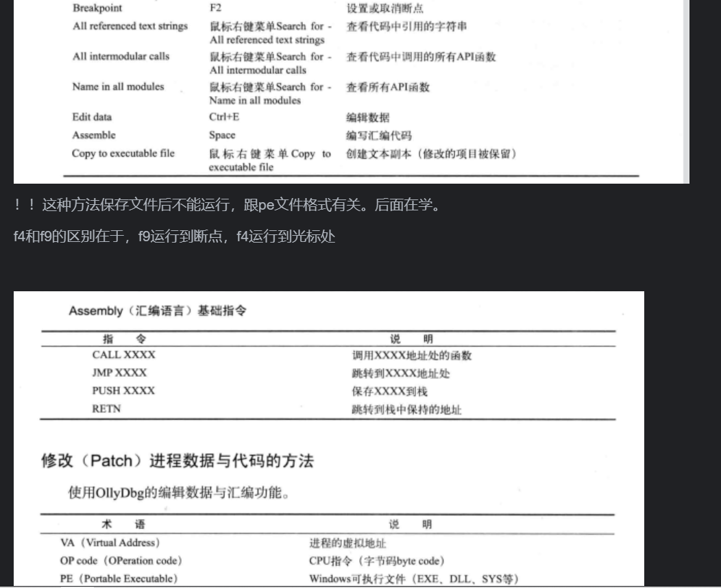Screen dimensions: 721x588
Task: Click the 'JMP XXXX' instruction row
Action: tap(119, 373)
